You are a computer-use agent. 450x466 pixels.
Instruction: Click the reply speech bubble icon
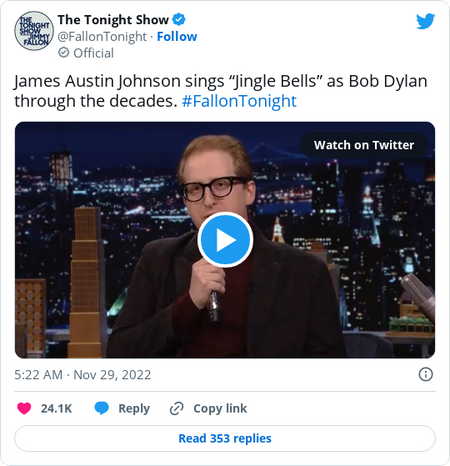(x=102, y=408)
